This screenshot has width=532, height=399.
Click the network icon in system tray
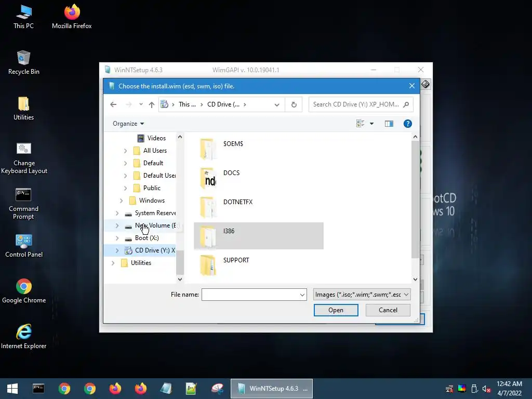tap(449, 389)
